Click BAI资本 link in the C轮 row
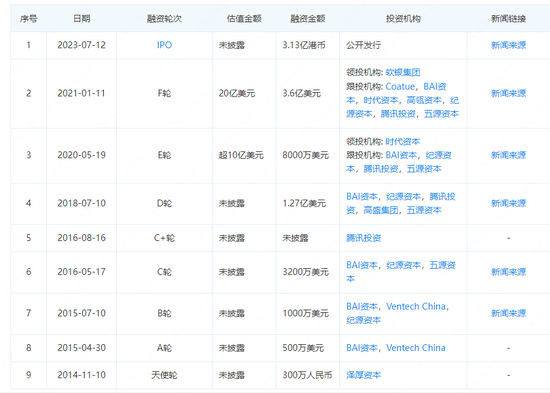The image size is (550, 393). (362, 265)
